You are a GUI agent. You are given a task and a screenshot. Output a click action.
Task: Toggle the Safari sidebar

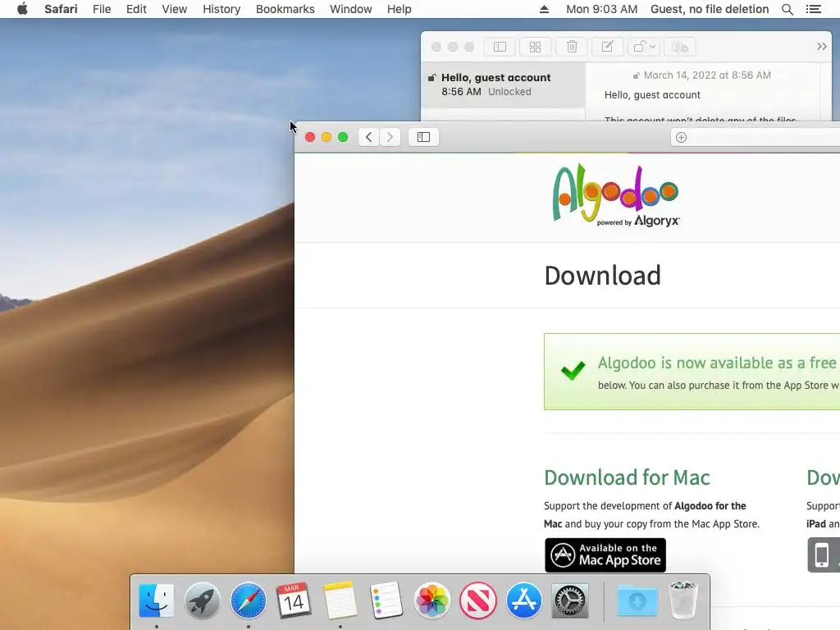click(x=423, y=137)
